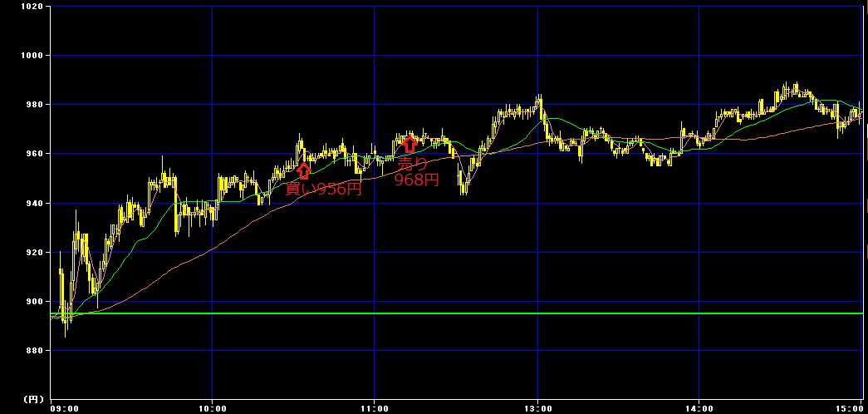Image resolution: width=868 pixels, height=414 pixels.
Task: Select the 10:00 time axis marker
Action: (x=213, y=409)
